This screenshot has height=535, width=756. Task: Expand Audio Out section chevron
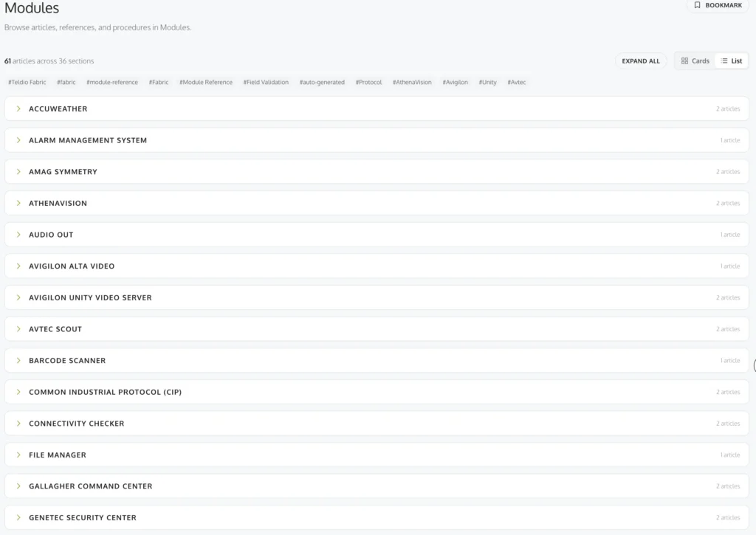18,235
